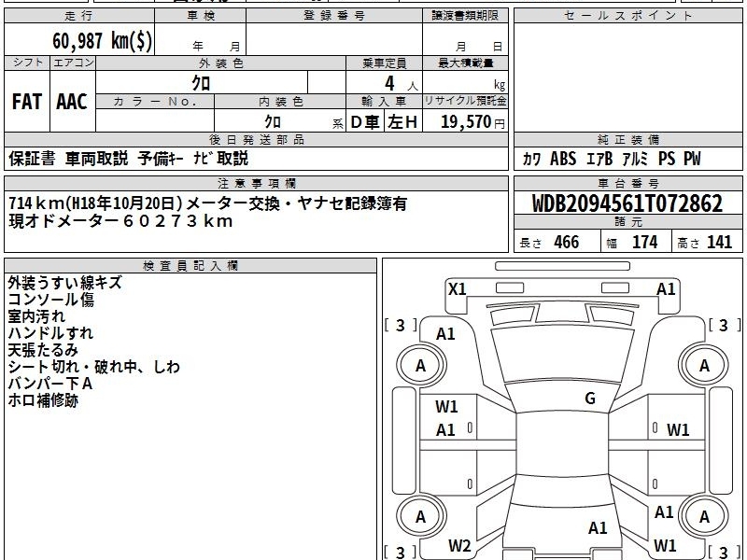Click PS in the genuine equipment list

pos(667,159)
